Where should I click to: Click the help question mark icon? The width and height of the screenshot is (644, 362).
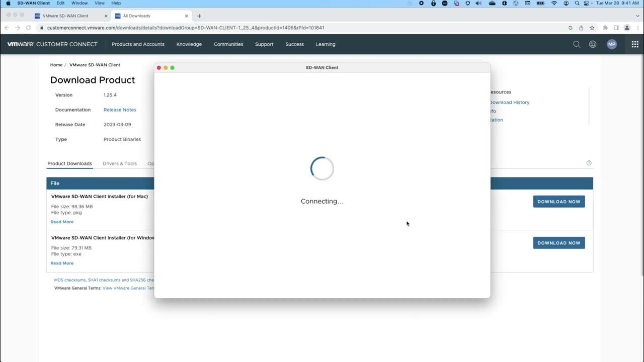[589, 163]
